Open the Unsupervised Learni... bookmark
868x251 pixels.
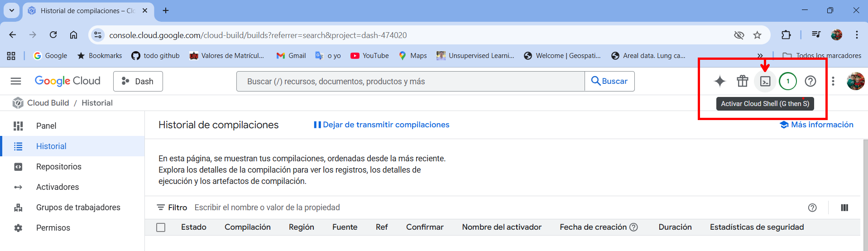(475, 56)
